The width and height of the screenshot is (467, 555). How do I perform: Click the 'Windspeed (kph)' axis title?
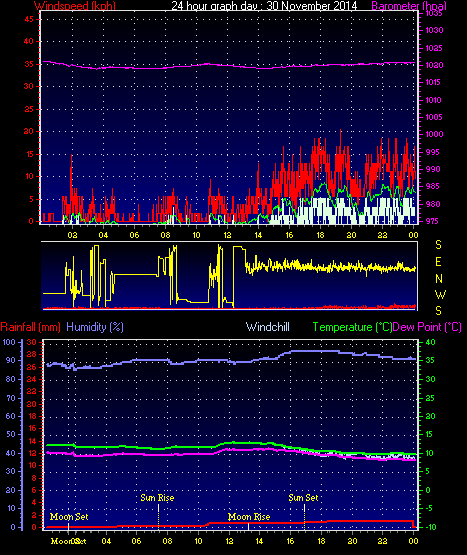coord(75,6)
